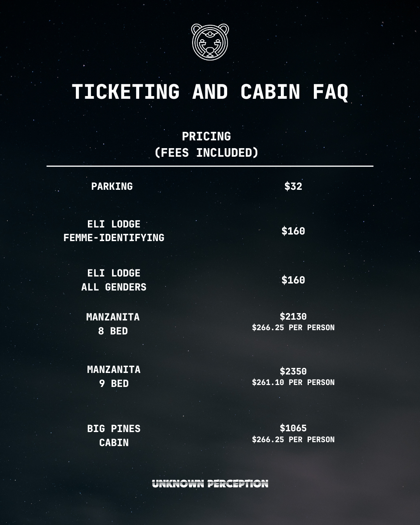
Task: Click the $160 price for Femme-Identifying lodge
Action: point(293,231)
